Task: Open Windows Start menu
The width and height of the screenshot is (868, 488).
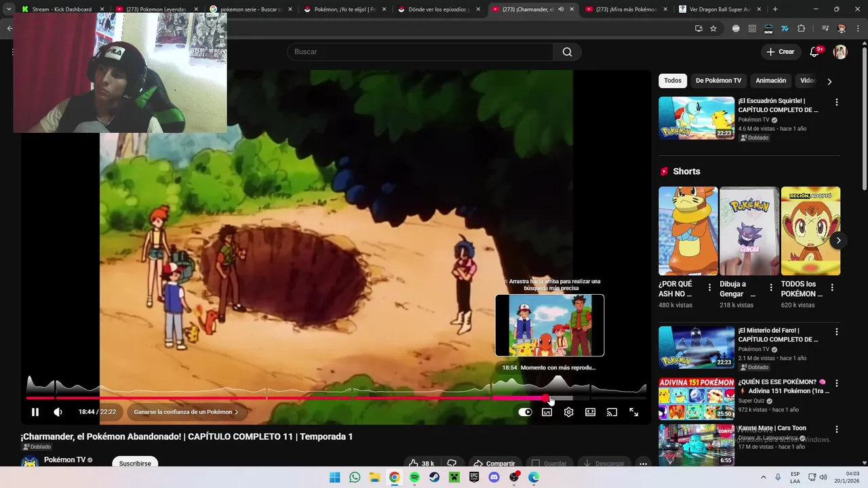Action: coord(335,477)
